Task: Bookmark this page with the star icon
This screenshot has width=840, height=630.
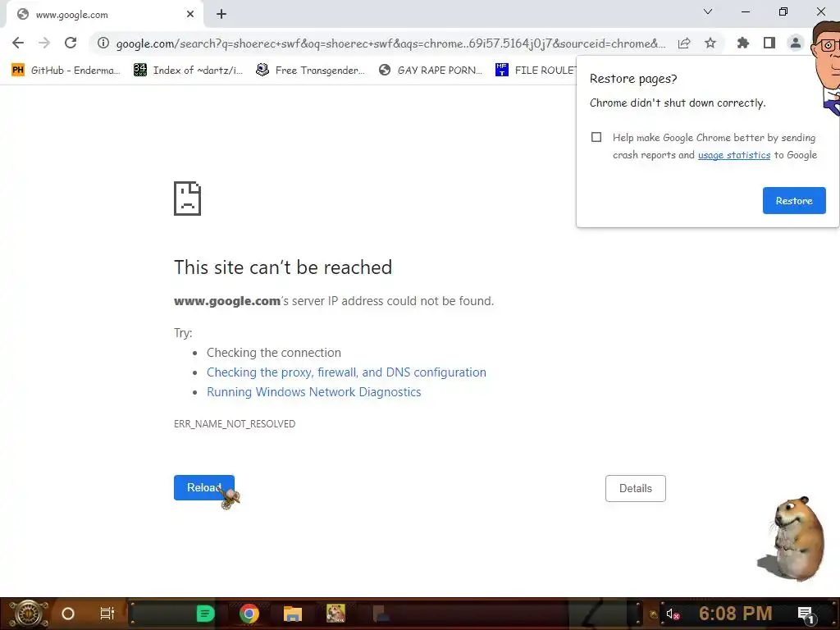Action: tap(710, 43)
